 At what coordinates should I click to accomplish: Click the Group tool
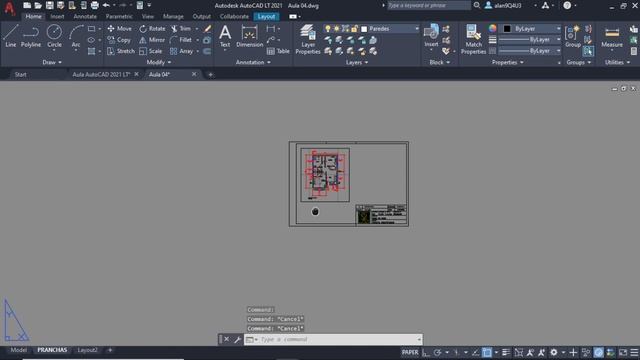(x=573, y=36)
